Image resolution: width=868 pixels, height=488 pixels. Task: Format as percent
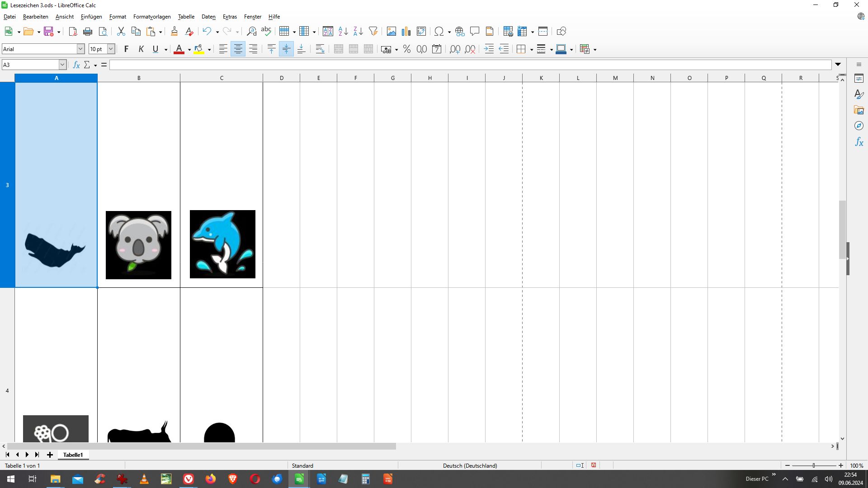click(x=407, y=49)
